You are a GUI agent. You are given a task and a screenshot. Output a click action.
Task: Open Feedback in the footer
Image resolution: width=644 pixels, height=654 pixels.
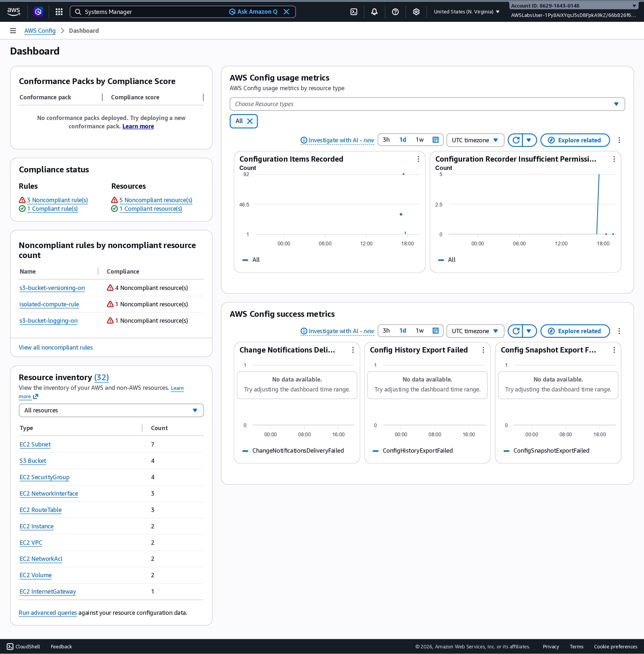(61, 646)
